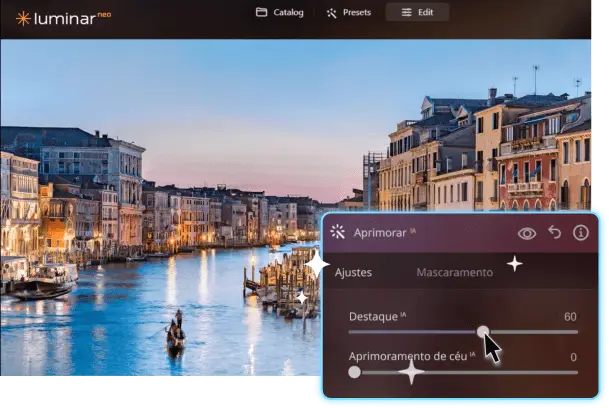This screenshot has width=609, height=408.
Task: Select the Edit tab
Action: pos(418,12)
